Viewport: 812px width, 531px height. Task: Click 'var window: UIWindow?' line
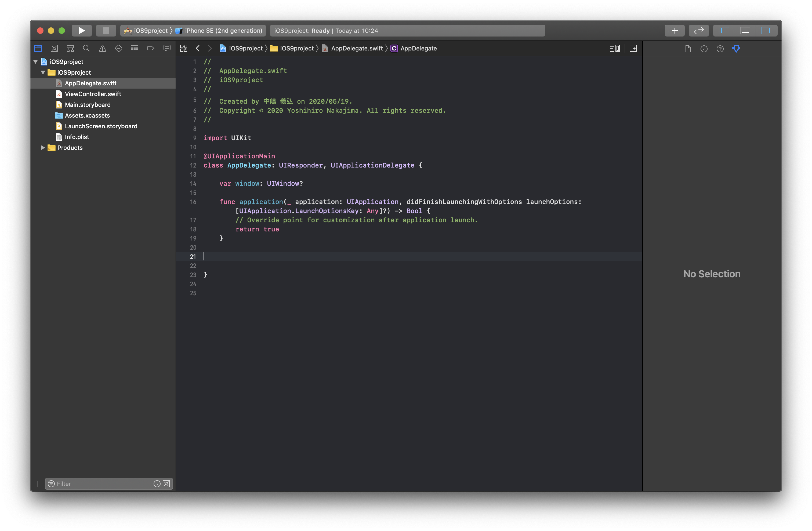(261, 183)
